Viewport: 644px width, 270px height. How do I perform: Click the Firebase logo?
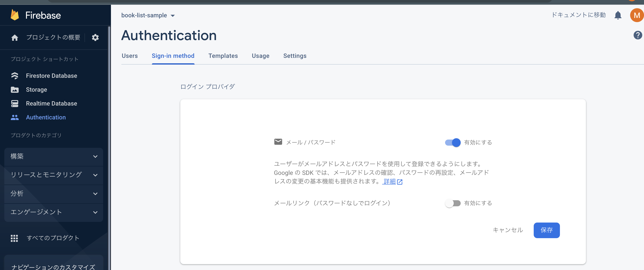[x=36, y=15]
